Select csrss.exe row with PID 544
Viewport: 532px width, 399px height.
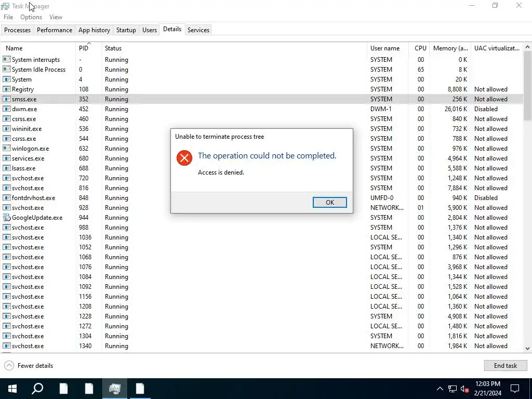point(262,138)
